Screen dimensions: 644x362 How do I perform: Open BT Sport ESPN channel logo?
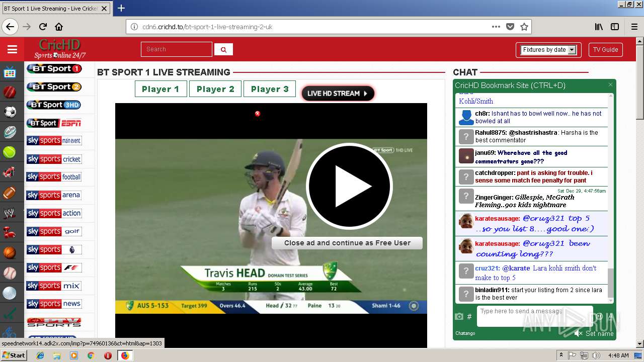pyautogui.click(x=54, y=123)
